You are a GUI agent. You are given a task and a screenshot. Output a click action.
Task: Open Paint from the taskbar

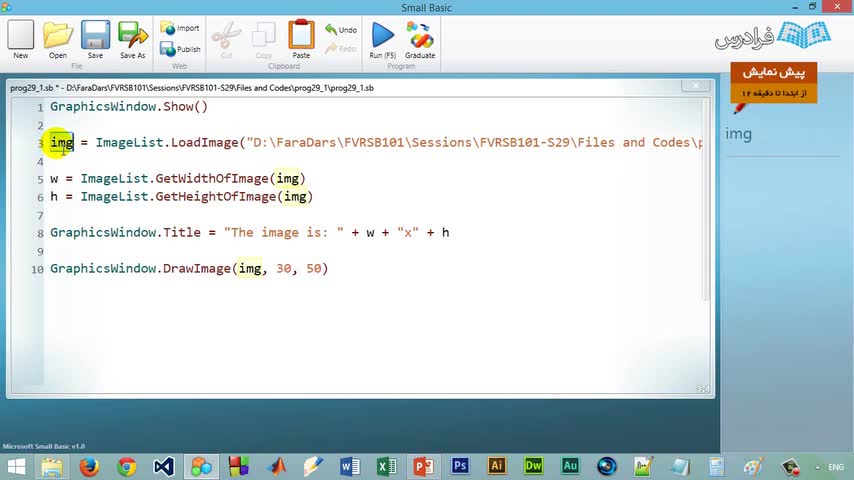pyautogui.click(x=753, y=467)
